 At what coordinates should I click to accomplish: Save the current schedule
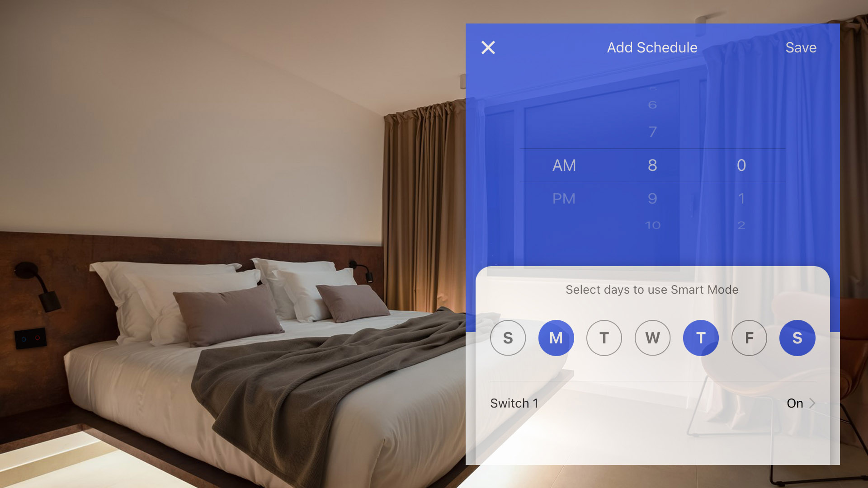(801, 47)
